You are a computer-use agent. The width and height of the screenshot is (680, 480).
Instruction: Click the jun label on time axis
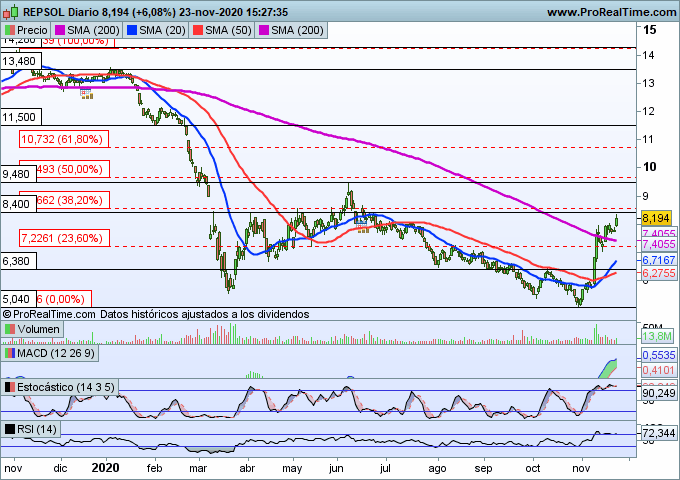click(x=336, y=469)
